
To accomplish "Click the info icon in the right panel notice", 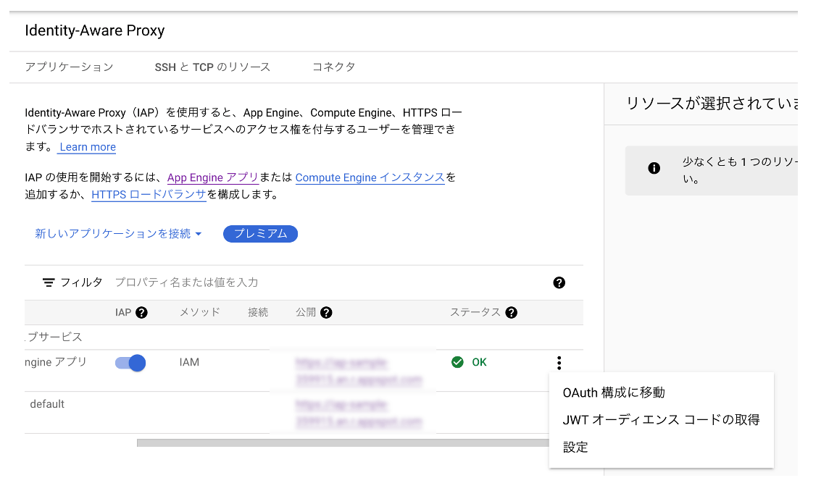I will (654, 168).
